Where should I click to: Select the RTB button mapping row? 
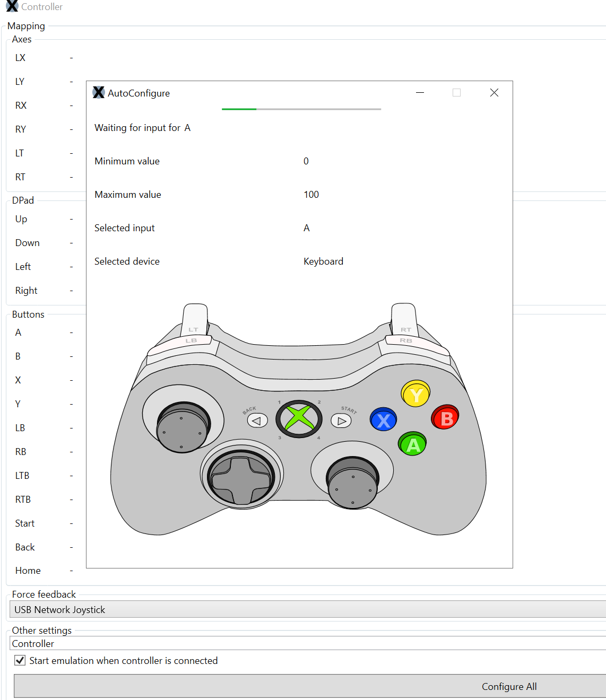[x=45, y=499]
